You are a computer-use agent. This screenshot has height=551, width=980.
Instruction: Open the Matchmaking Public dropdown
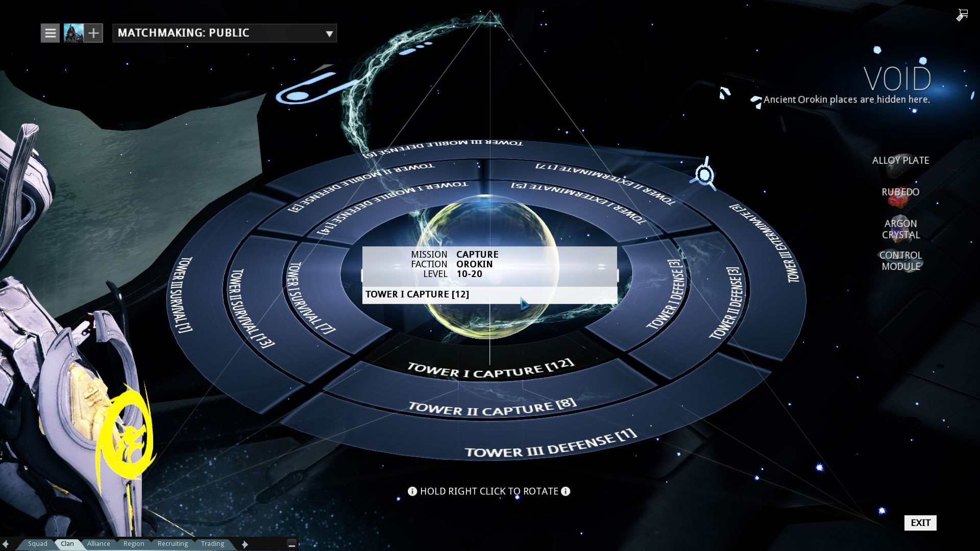(x=329, y=33)
